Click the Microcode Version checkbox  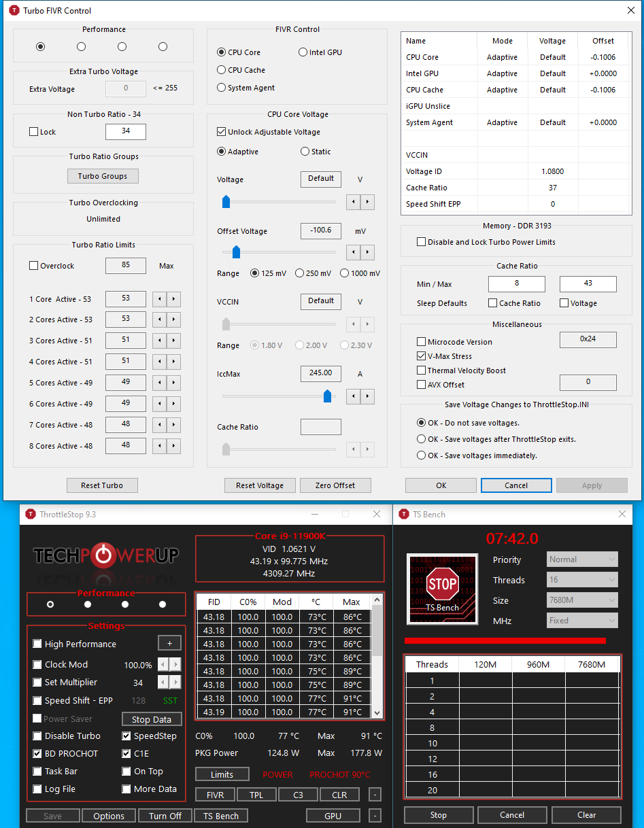tap(422, 342)
